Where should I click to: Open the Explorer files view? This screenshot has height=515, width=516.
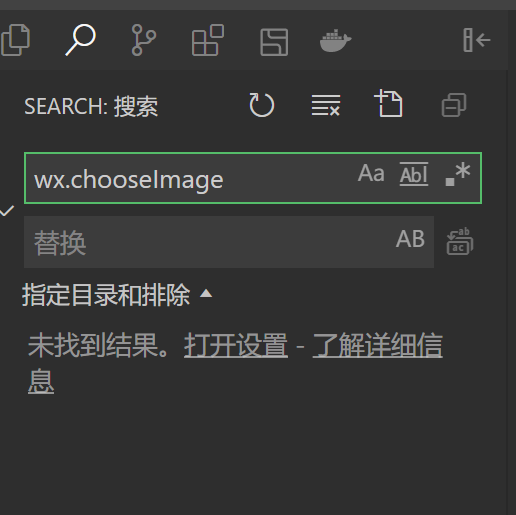[x=15, y=40]
